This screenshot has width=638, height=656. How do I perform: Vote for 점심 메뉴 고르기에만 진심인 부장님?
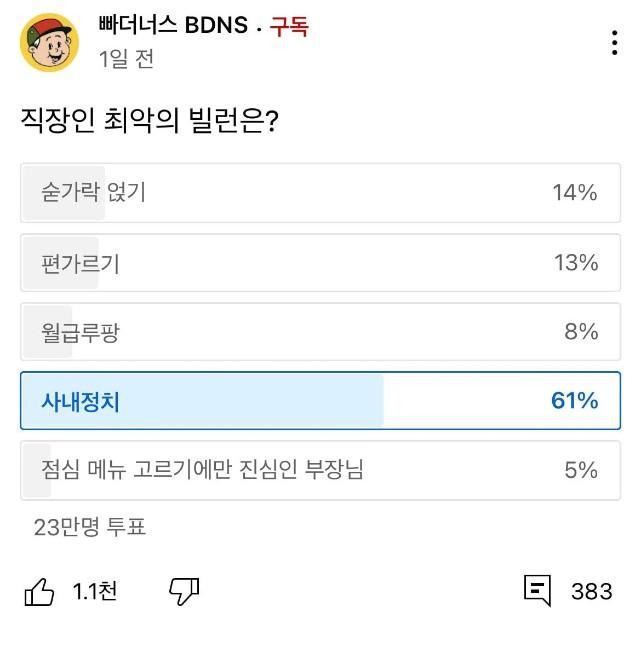[x=320, y=470]
